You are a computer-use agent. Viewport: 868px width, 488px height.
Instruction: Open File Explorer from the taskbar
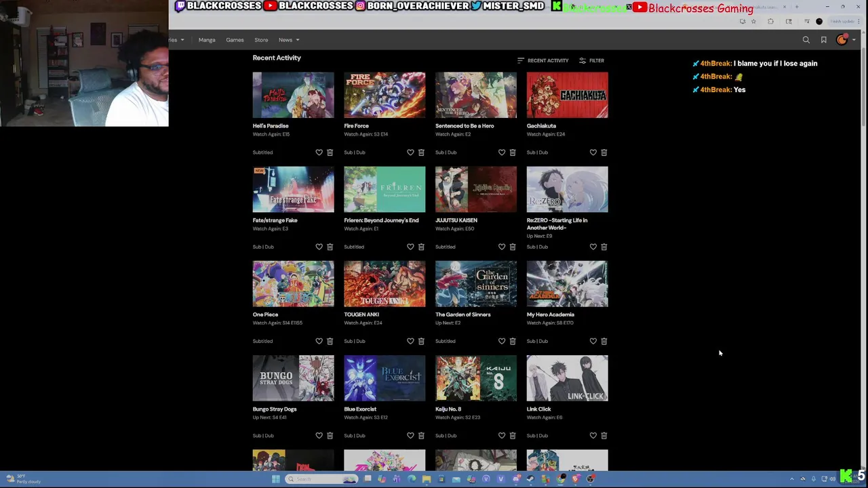[x=427, y=479]
